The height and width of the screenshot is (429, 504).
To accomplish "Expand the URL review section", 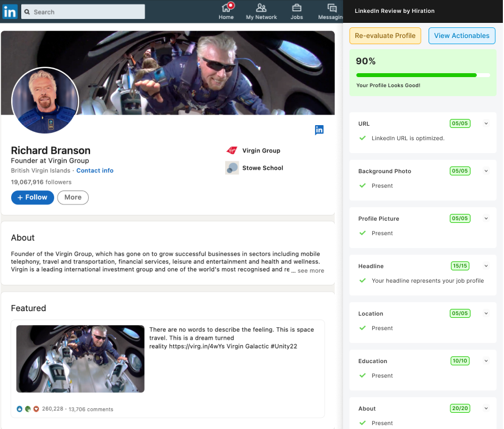I will [486, 123].
